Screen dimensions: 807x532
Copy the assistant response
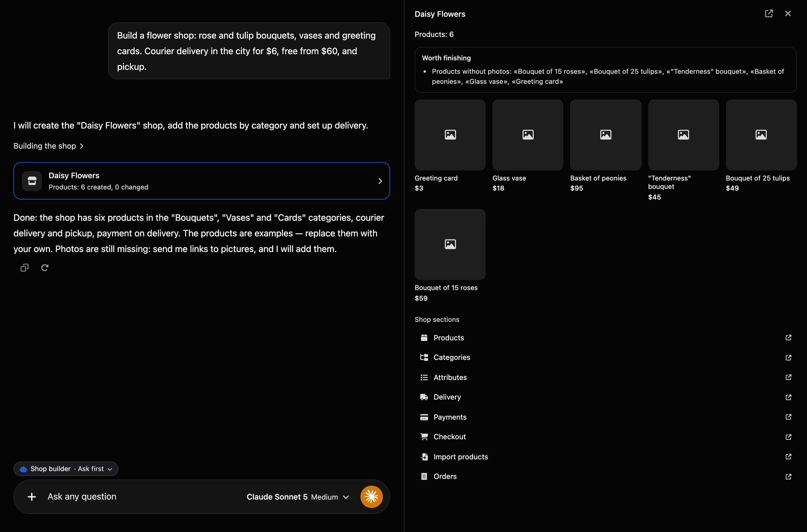click(24, 268)
